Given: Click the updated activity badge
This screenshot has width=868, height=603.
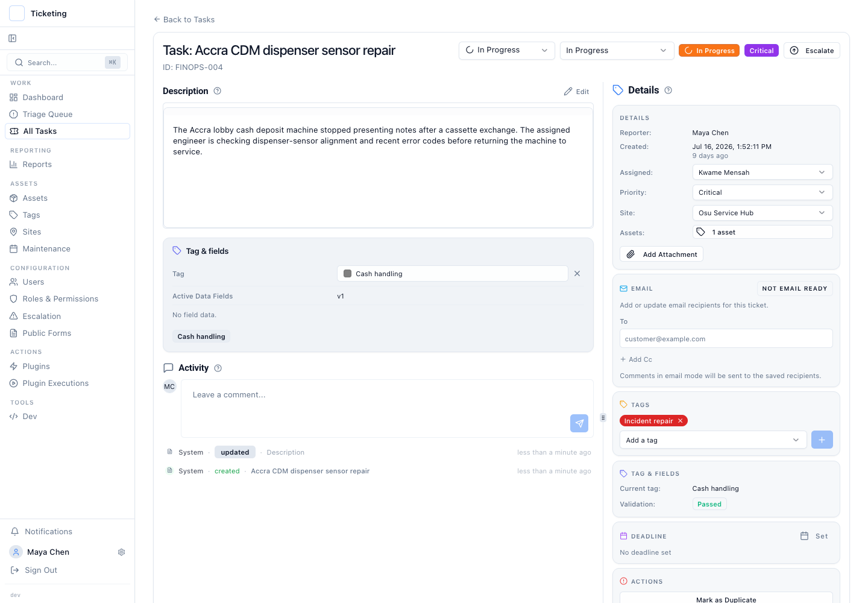Looking at the screenshot, I should tap(235, 452).
